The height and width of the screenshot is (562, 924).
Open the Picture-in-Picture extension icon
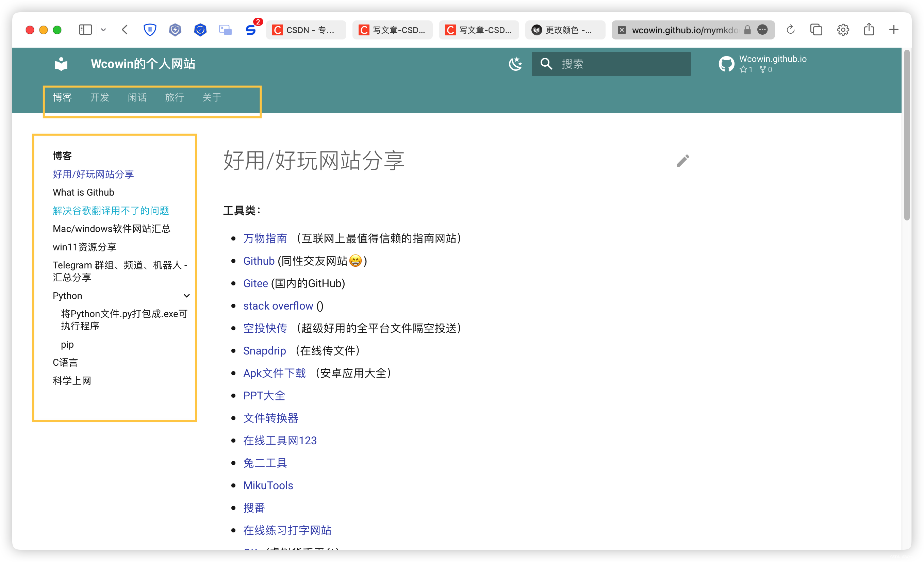(x=225, y=30)
